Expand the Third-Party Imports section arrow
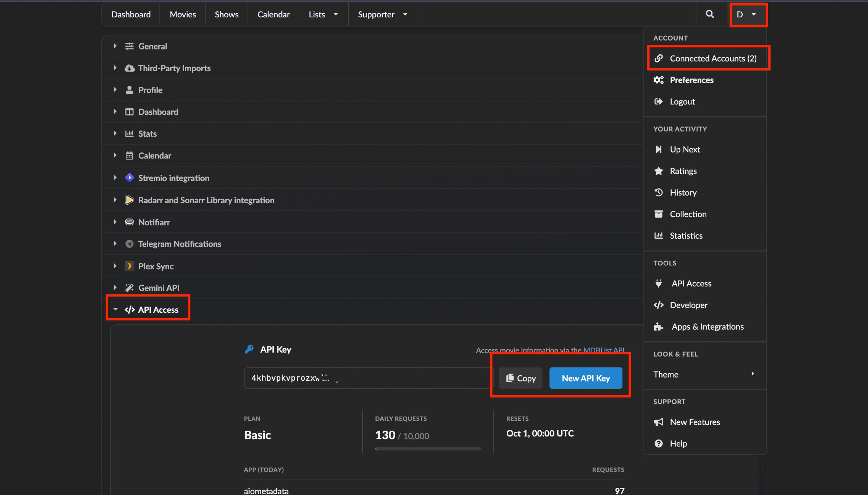 tap(115, 68)
